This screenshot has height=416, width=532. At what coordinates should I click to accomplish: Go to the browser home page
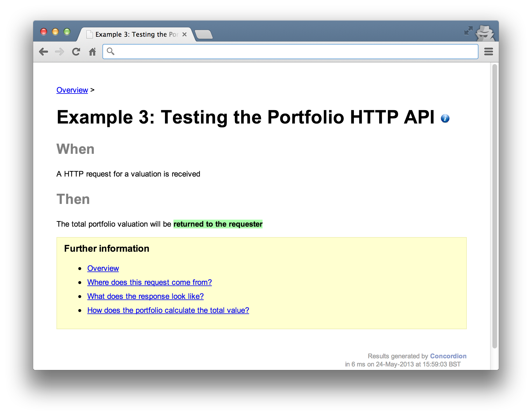tap(93, 52)
